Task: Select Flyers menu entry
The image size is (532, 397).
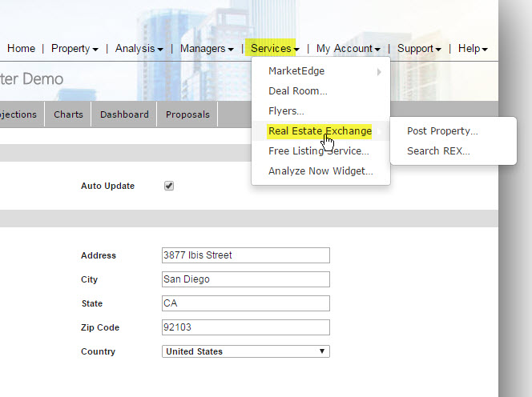Action: click(286, 111)
